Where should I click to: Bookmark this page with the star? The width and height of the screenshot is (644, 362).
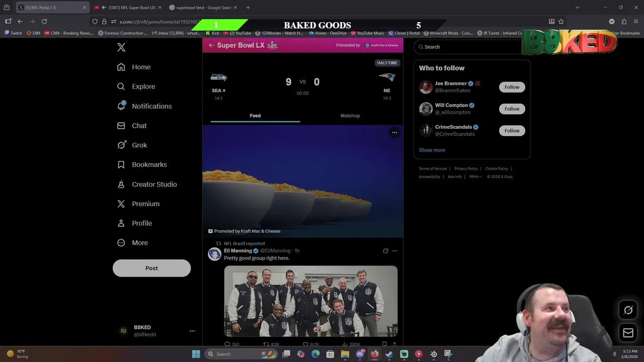pos(561,22)
